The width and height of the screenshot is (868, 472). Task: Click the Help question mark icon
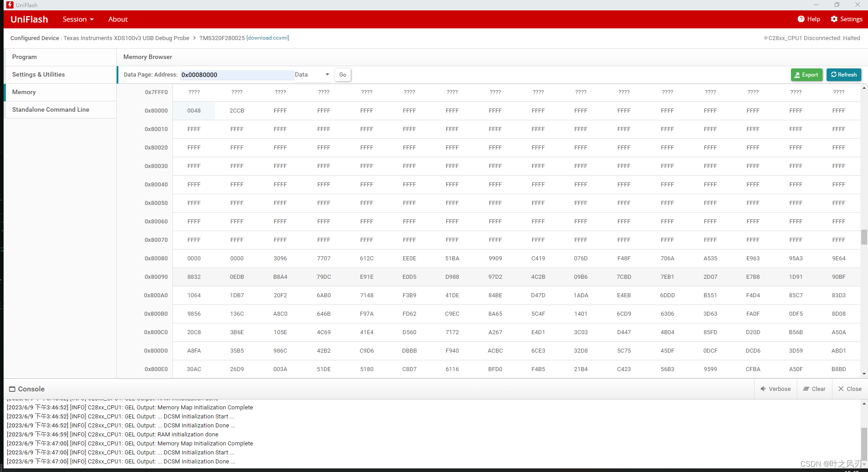(801, 19)
